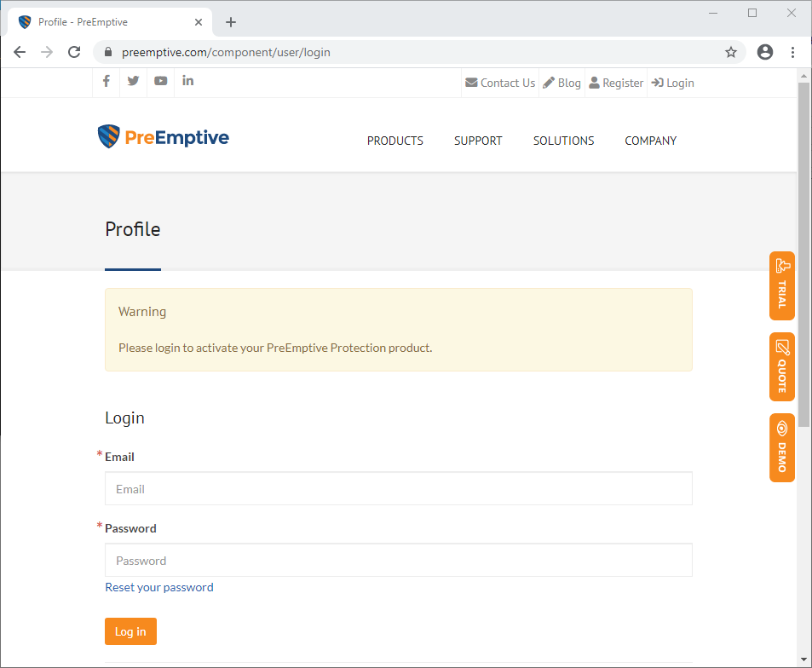
Task: Click Reset your password link
Action: [159, 587]
